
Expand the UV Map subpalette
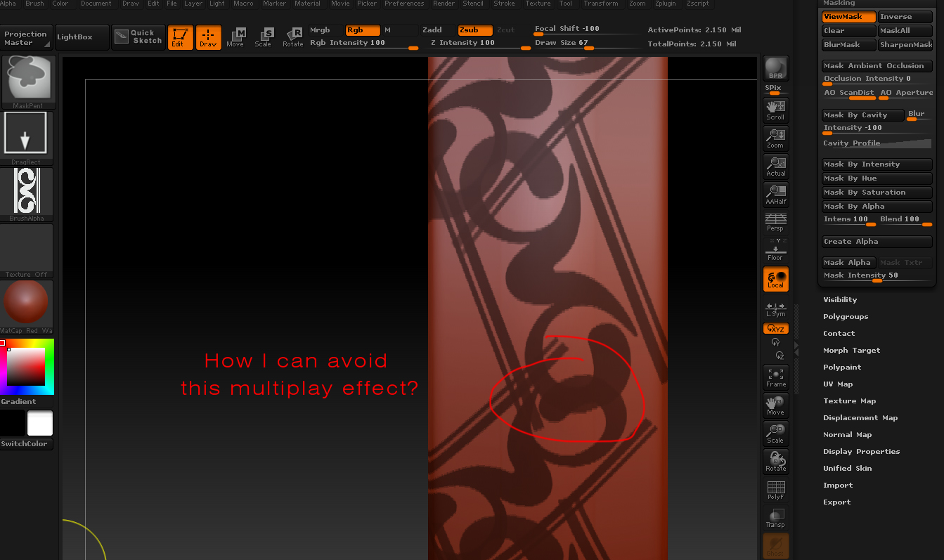[x=838, y=384]
